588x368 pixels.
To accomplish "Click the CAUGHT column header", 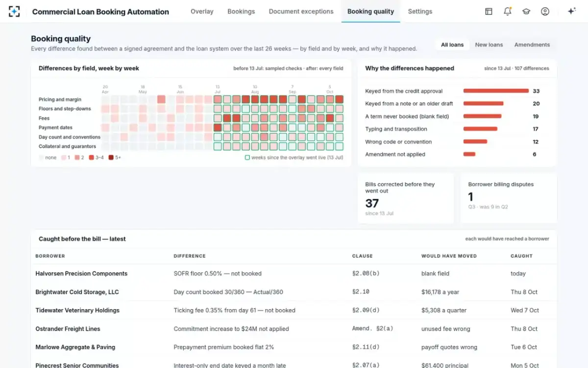I will tap(521, 256).
